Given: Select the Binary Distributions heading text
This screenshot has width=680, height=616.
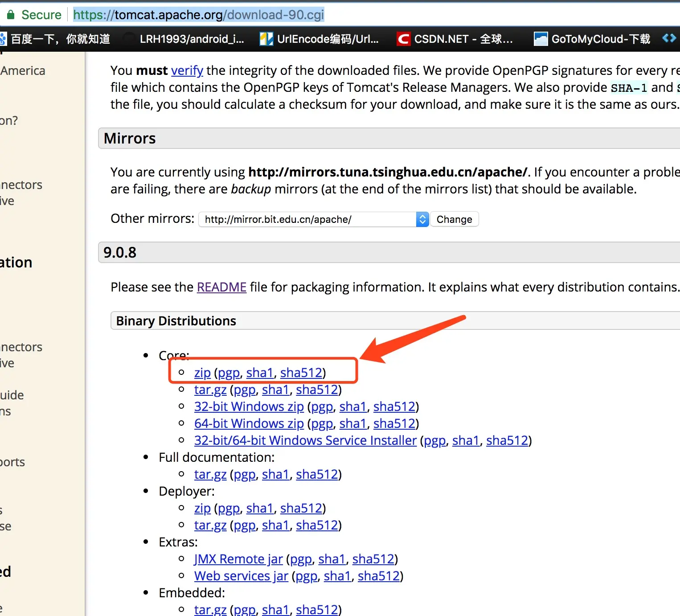Looking at the screenshot, I should coord(176,321).
